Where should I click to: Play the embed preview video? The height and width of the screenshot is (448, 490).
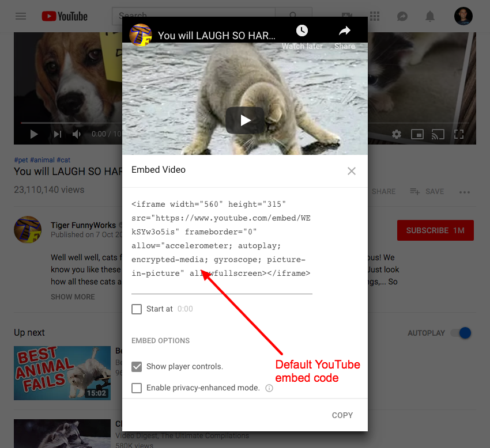(x=245, y=120)
